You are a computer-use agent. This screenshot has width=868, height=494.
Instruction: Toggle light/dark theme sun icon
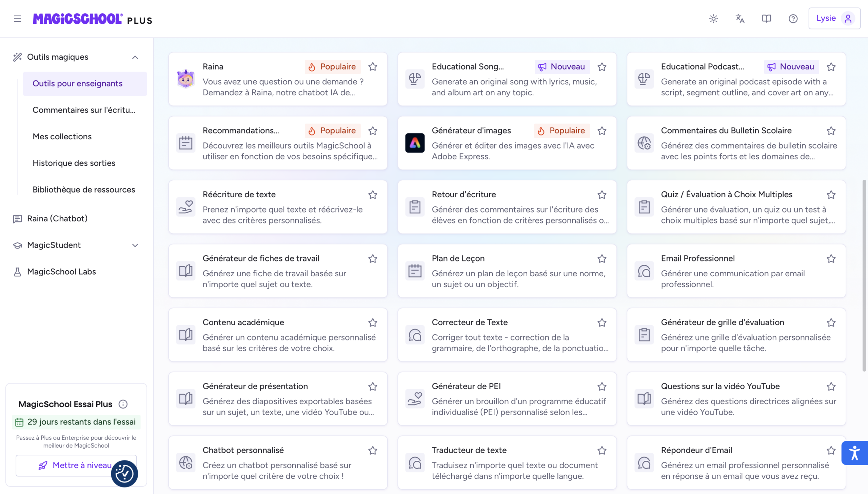pos(713,19)
